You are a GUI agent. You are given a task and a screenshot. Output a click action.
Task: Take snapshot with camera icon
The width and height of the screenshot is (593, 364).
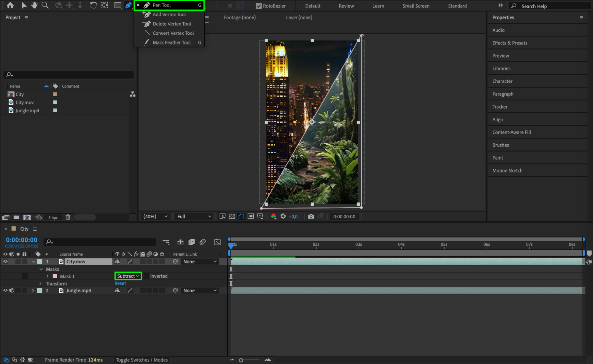click(311, 217)
